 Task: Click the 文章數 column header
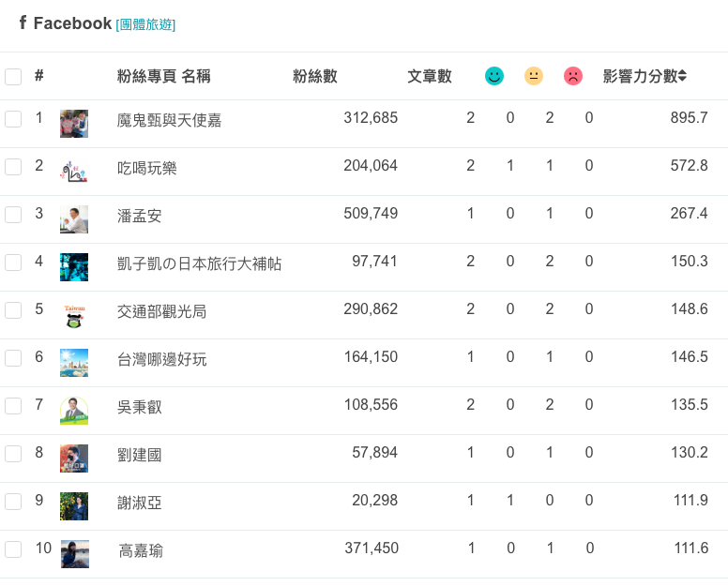pyautogui.click(x=430, y=76)
